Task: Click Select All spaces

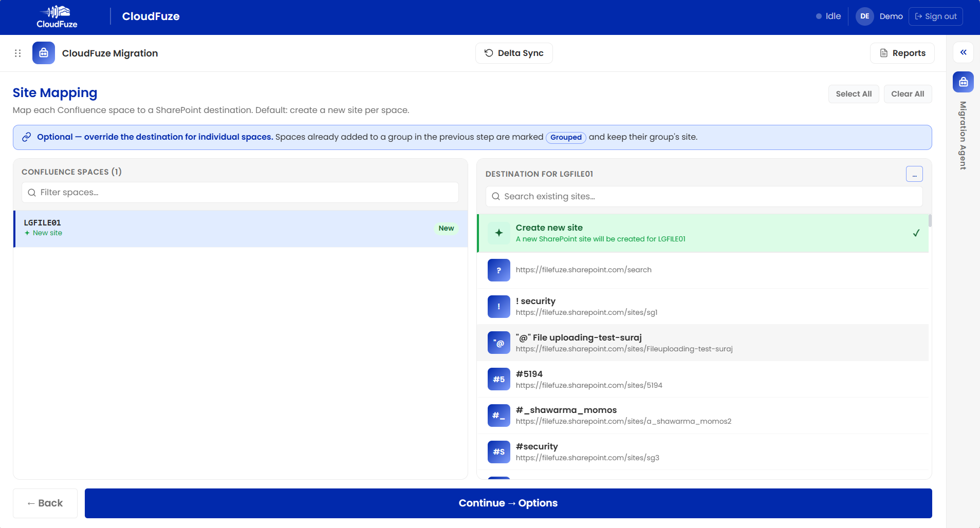Action: point(854,94)
